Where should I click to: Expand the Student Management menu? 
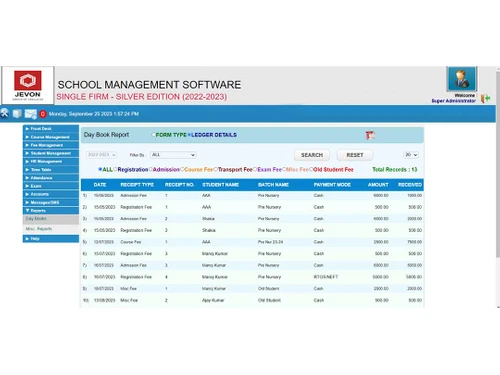[x=51, y=153]
